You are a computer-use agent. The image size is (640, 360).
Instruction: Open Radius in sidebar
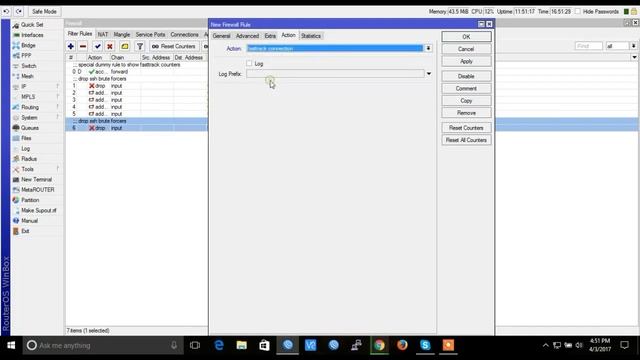29,159
